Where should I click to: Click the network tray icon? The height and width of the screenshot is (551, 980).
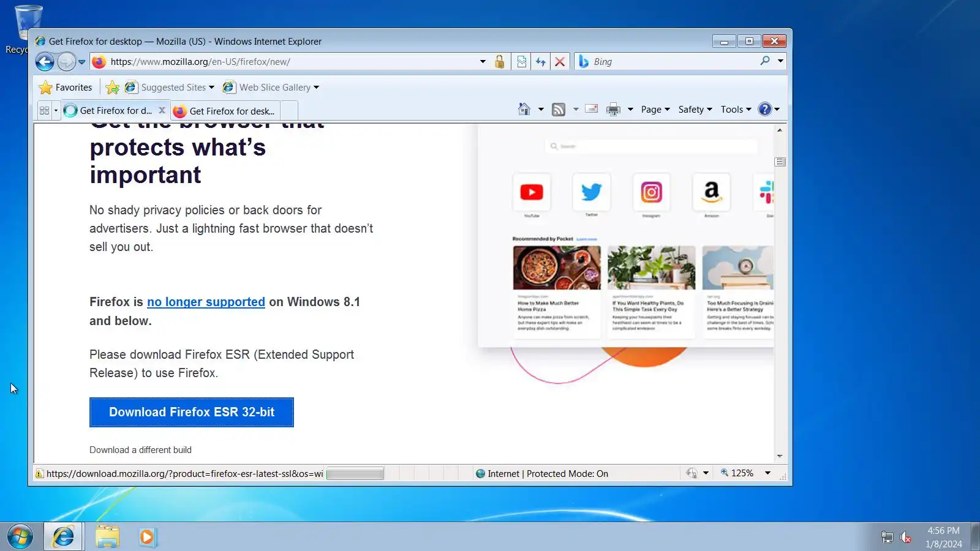click(x=887, y=538)
